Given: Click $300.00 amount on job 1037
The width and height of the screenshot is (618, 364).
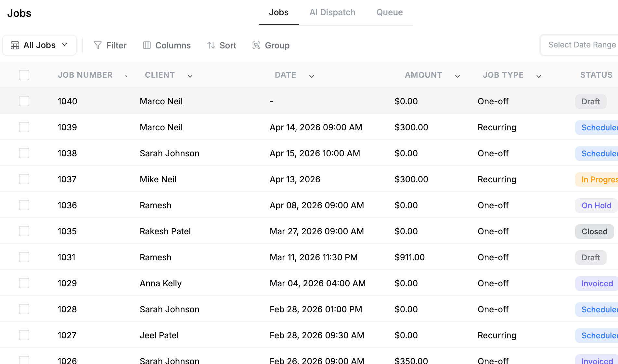Looking at the screenshot, I should tap(411, 179).
